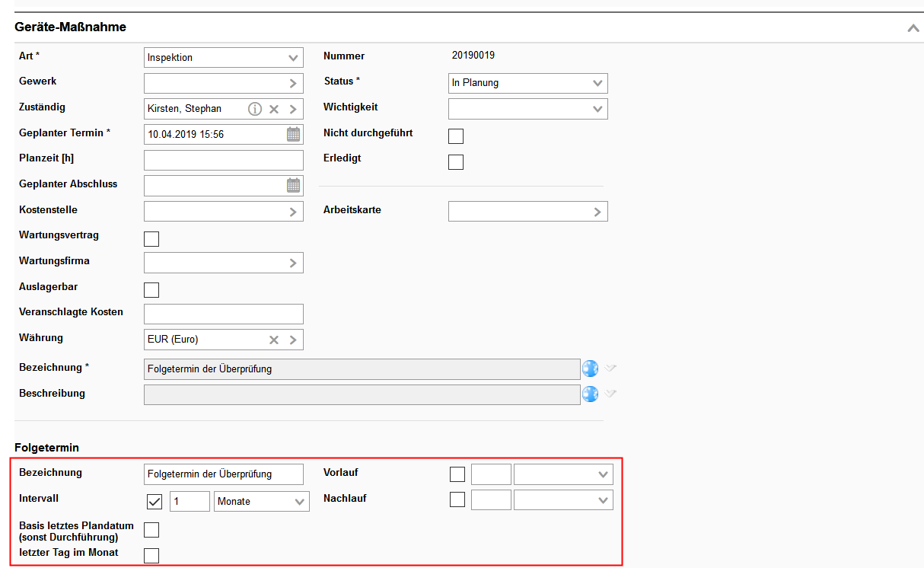Enable letzter Tag im Monat option
This screenshot has height=568, width=924.
pyautogui.click(x=151, y=555)
